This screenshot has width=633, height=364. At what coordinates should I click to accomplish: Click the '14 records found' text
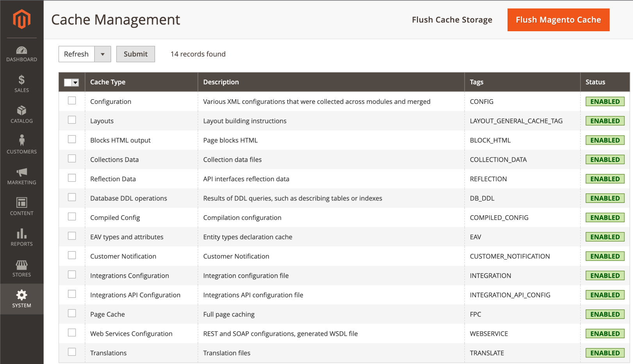click(198, 54)
